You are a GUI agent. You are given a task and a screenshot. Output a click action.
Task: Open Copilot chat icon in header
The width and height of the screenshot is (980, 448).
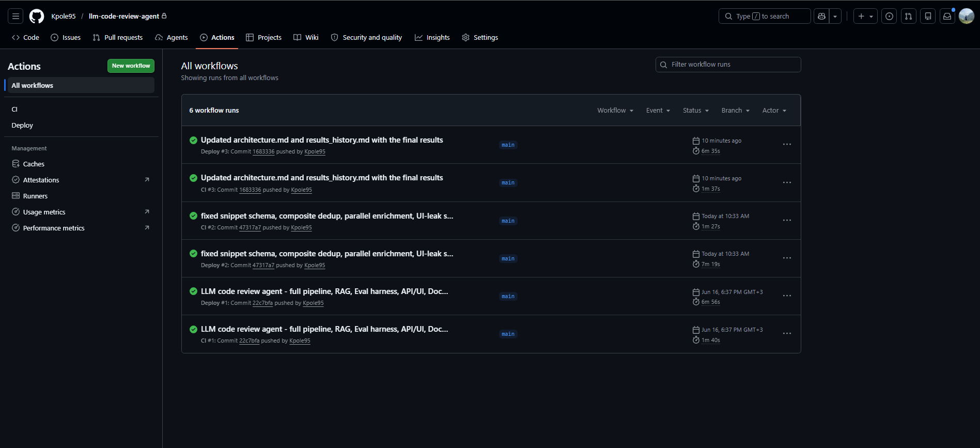tap(821, 16)
